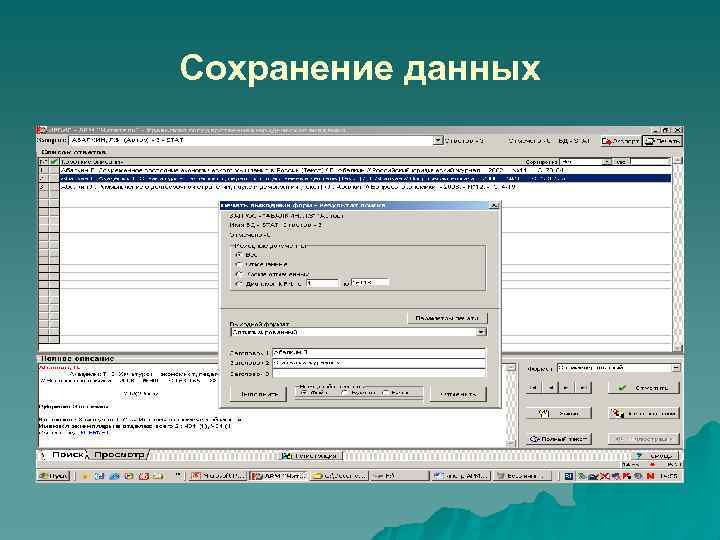
Task: Click the center button in the bottom bar
Action: (311, 456)
